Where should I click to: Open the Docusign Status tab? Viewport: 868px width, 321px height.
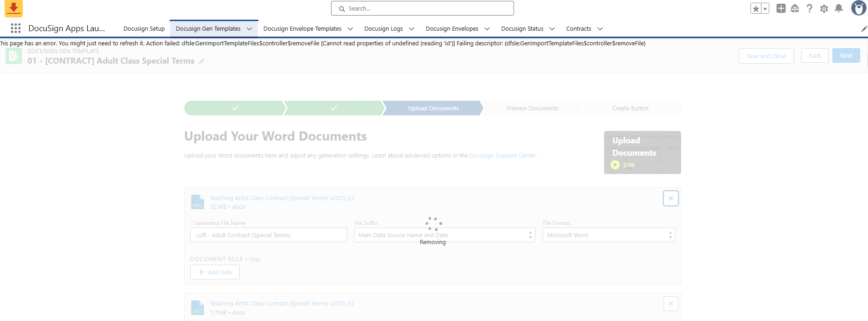coord(522,28)
